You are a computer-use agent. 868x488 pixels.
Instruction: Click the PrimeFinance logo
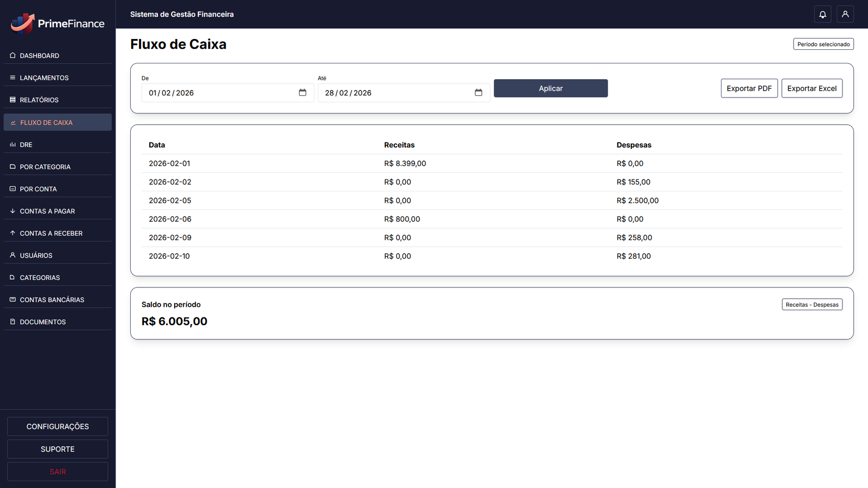[57, 23]
